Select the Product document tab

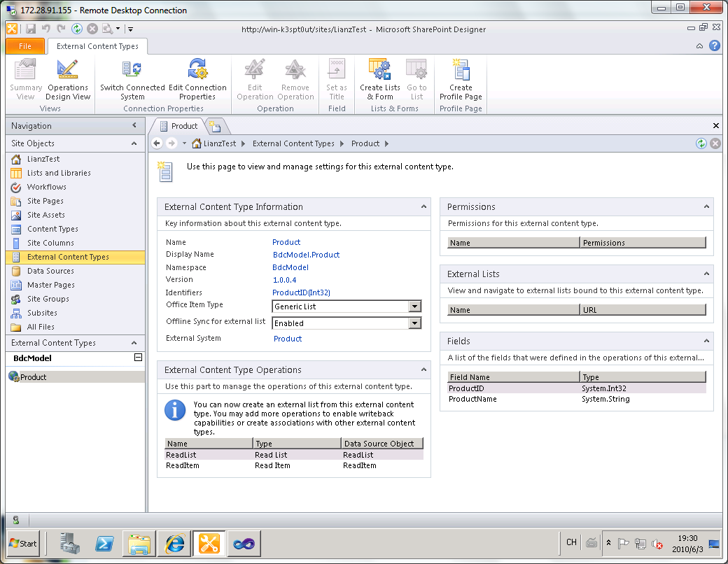[179, 126]
